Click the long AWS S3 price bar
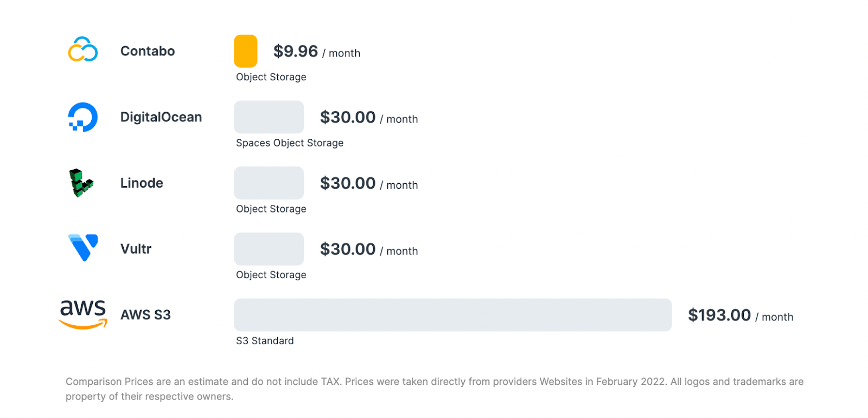Image resolution: width=868 pixels, height=418 pixels. click(452, 315)
